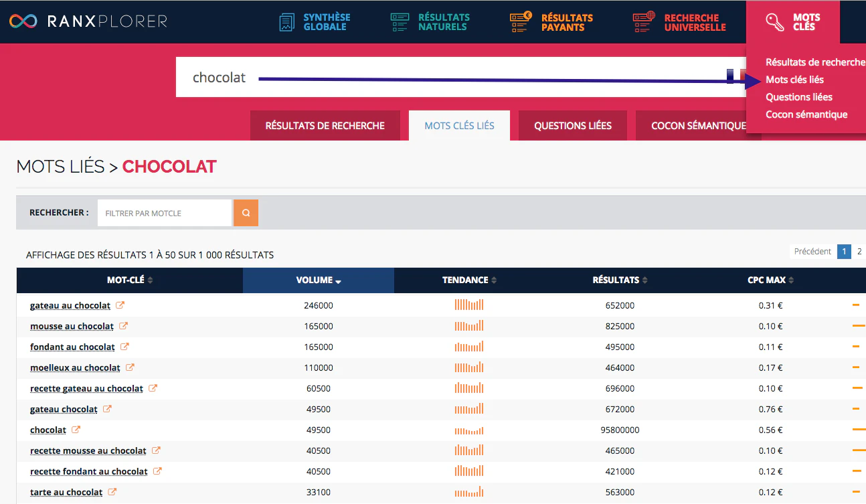Image resolution: width=866 pixels, height=504 pixels.
Task: Click external link icon for recette mousse au chocolat
Action: (x=157, y=450)
